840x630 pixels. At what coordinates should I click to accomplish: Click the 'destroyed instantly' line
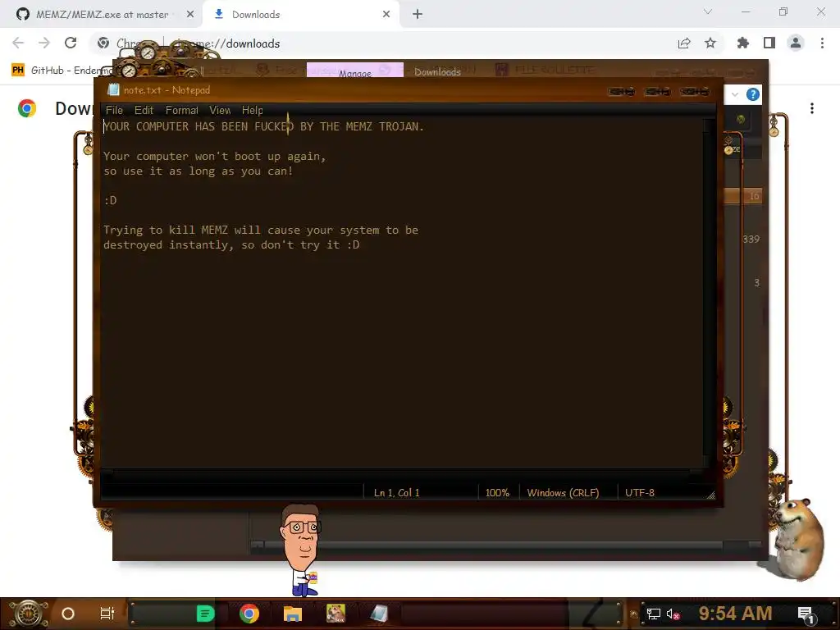click(x=231, y=244)
